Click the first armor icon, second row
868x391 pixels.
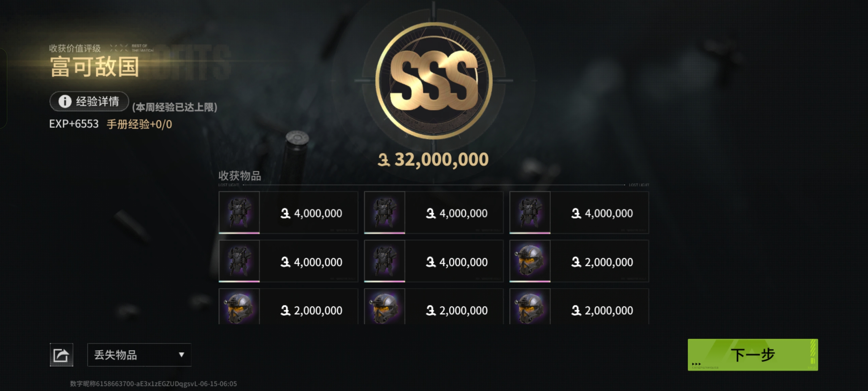point(239,261)
